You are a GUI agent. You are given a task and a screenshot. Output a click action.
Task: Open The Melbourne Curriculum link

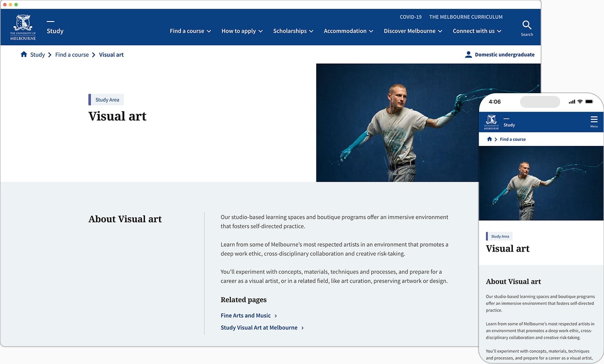click(x=466, y=17)
